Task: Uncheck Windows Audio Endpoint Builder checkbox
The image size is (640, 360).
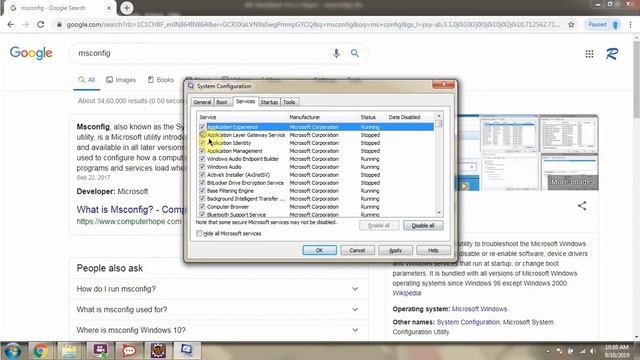Action: [202, 159]
